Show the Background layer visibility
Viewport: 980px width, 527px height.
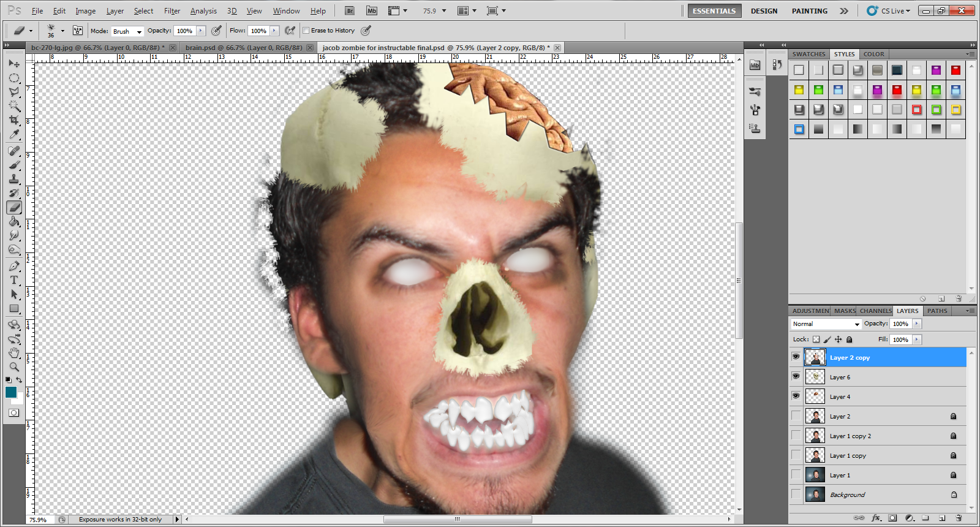click(x=796, y=494)
